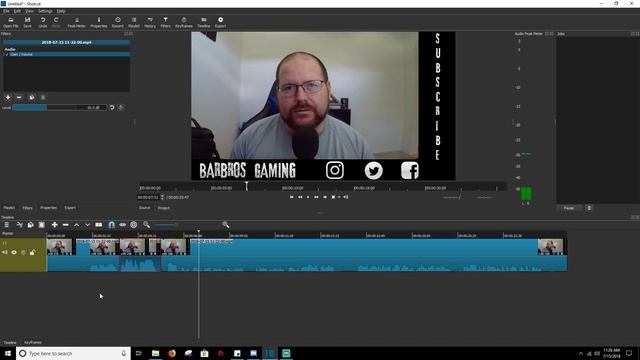Screen dimensions: 640x360
Task: Disable the Gain / Volume filter checkbox
Action: [x=7, y=54]
